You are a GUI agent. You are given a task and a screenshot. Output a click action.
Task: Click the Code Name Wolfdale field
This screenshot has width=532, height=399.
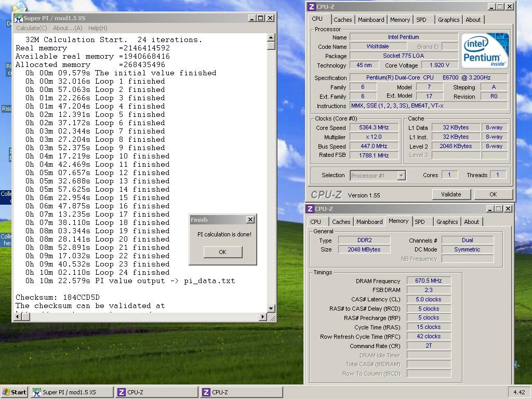pyautogui.click(x=378, y=46)
